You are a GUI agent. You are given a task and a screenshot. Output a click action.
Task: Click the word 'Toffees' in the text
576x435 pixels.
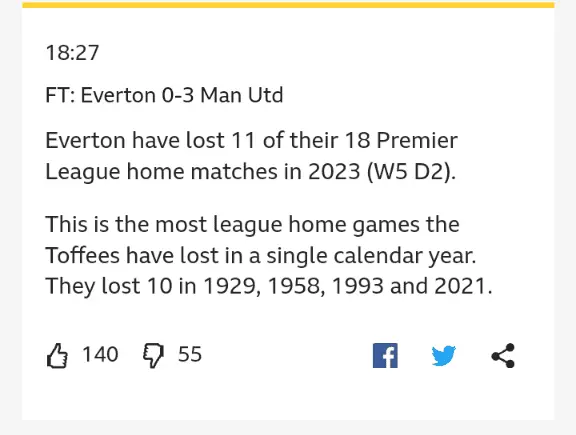click(83, 255)
